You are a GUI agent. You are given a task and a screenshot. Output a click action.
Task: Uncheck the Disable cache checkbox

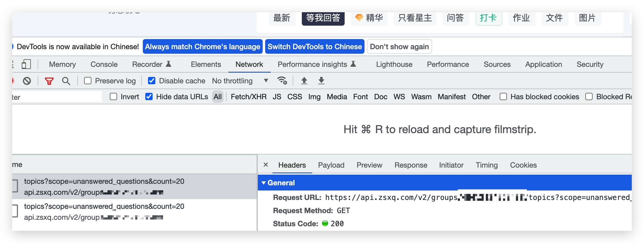click(152, 81)
